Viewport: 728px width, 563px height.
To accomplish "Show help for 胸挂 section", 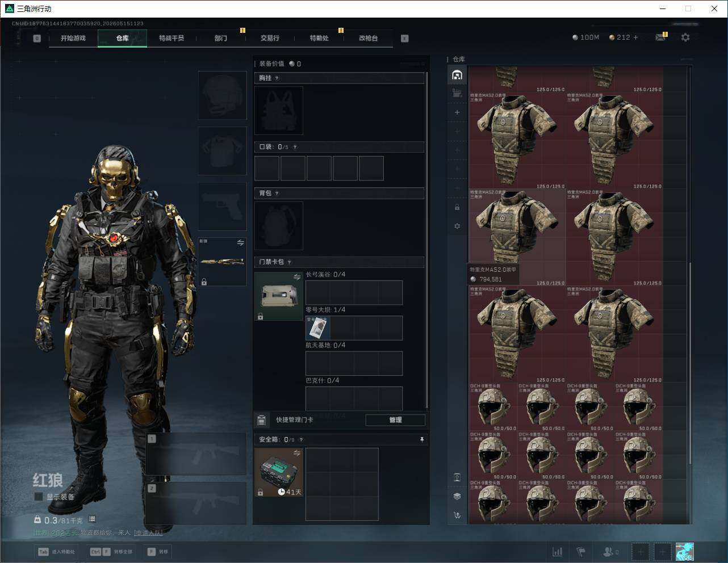I will click(277, 78).
